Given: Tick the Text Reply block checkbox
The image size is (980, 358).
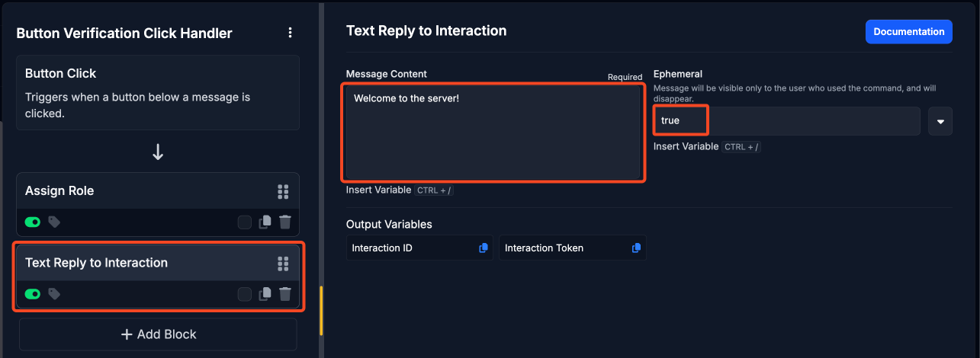Looking at the screenshot, I should pos(245,294).
